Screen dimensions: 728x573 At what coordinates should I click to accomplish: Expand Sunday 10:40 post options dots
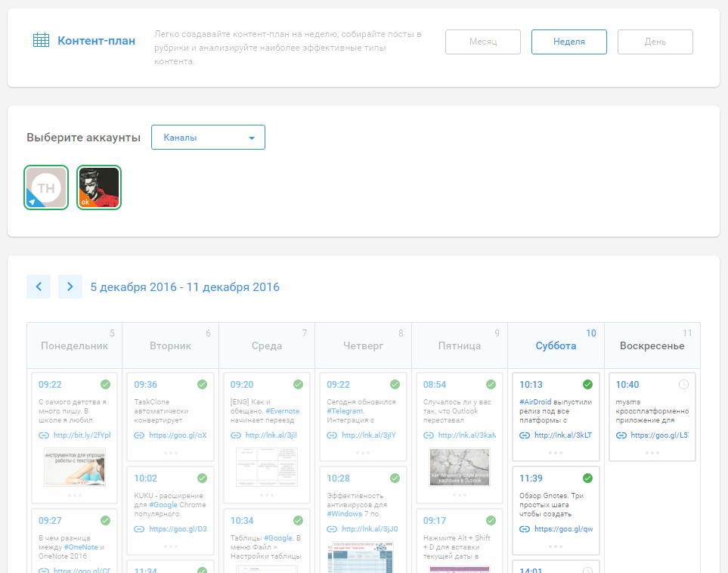tap(652, 453)
